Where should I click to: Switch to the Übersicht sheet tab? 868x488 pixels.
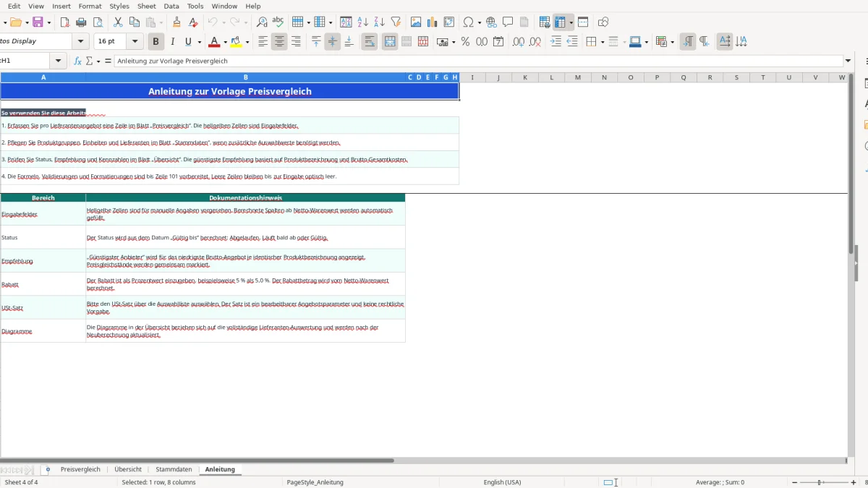click(x=128, y=470)
